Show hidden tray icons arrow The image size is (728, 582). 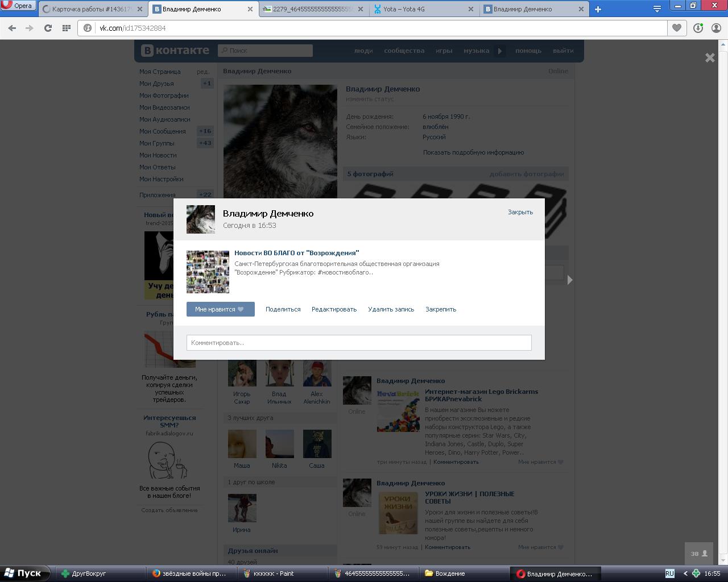(685, 573)
